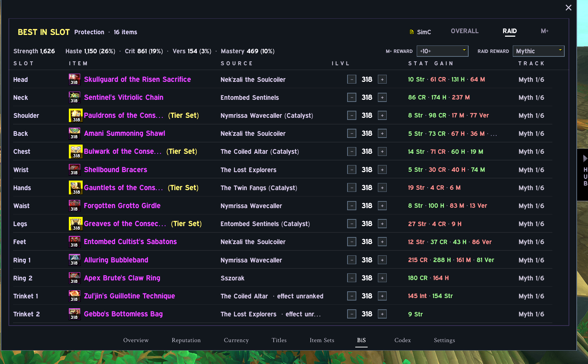588x364 pixels.
Task: Open the Raid Reward Mythic dropdown
Action: [x=539, y=51]
